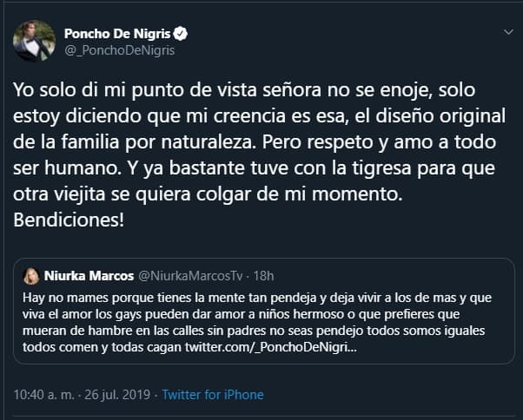Open the quoted tweet text from Niurka Marcos
This screenshot has width=523, height=420.
point(257,322)
